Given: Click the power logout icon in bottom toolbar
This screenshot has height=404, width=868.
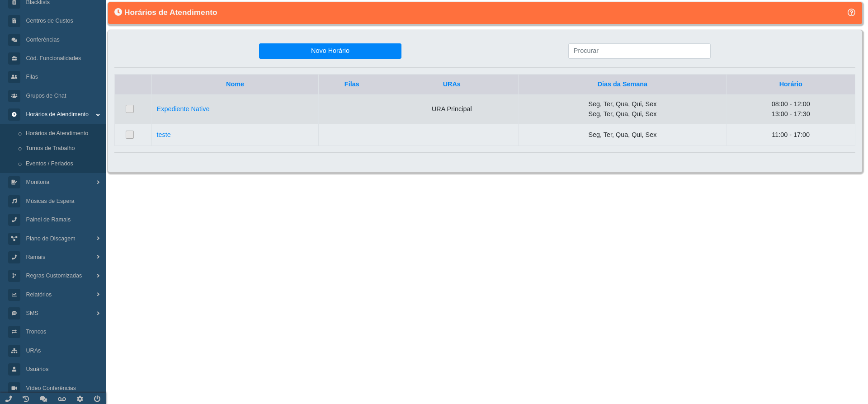Looking at the screenshot, I should pyautogui.click(x=97, y=399).
